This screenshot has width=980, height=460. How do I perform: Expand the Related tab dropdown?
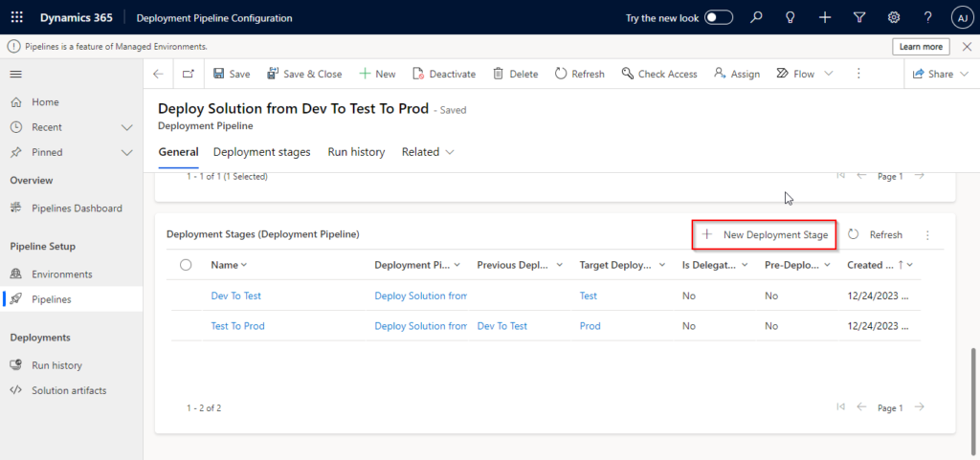(x=428, y=152)
